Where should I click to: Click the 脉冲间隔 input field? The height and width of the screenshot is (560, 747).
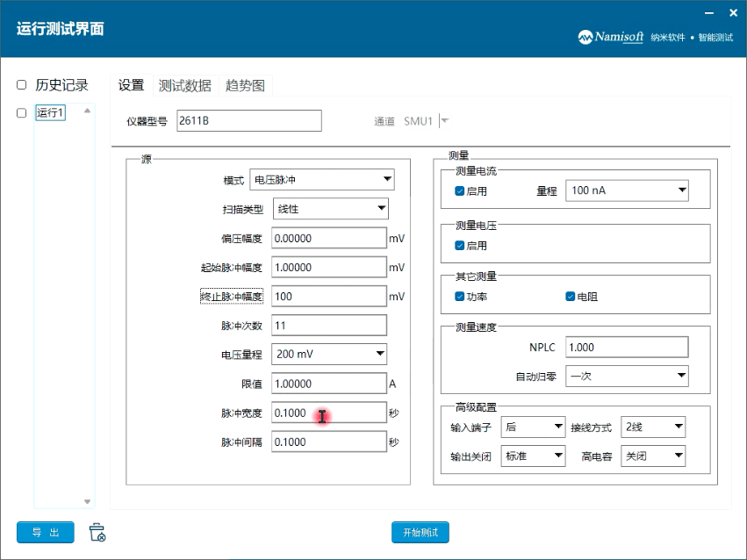pos(329,442)
